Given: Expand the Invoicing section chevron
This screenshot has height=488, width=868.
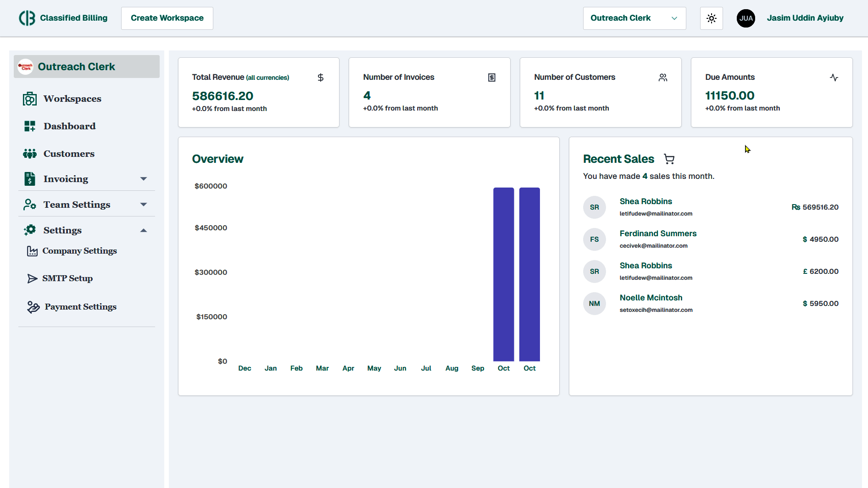Looking at the screenshot, I should point(144,179).
